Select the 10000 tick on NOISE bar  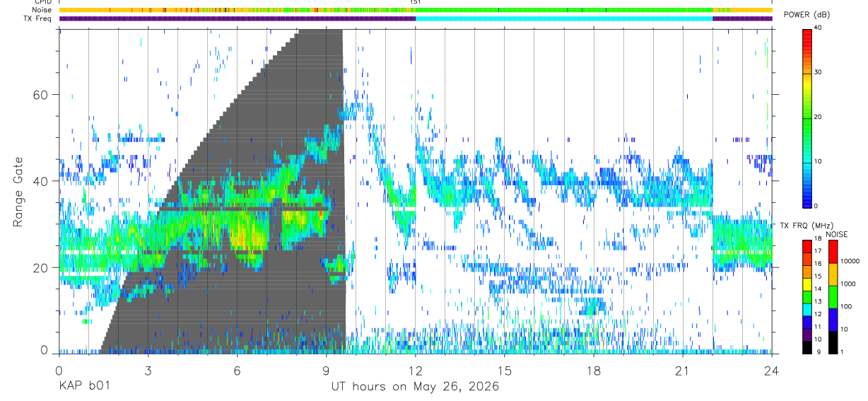click(x=850, y=261)
